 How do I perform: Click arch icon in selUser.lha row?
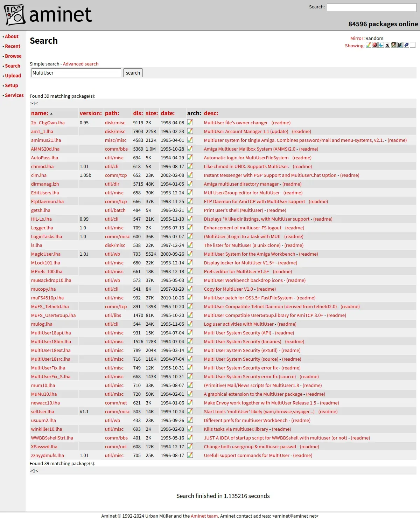(190, 411)
